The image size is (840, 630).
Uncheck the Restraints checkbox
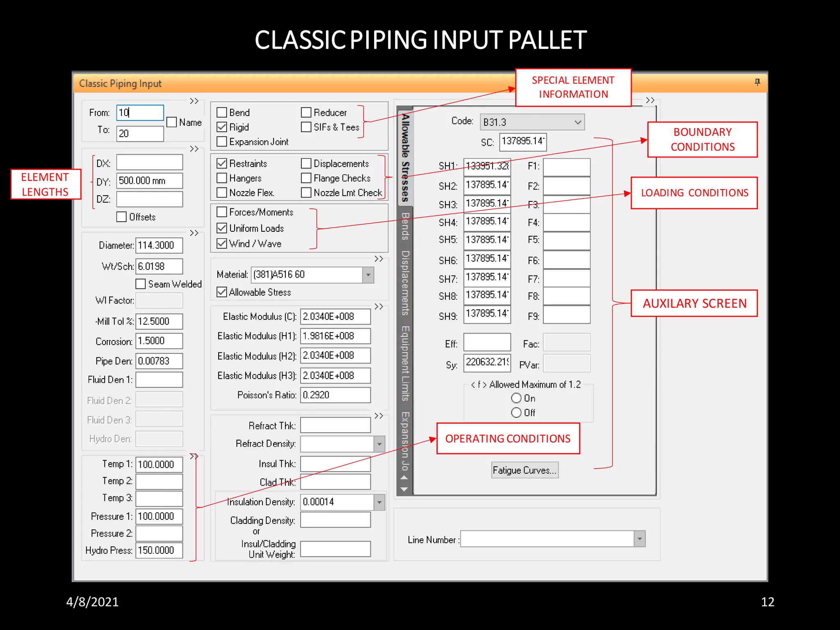click(221, 163)
